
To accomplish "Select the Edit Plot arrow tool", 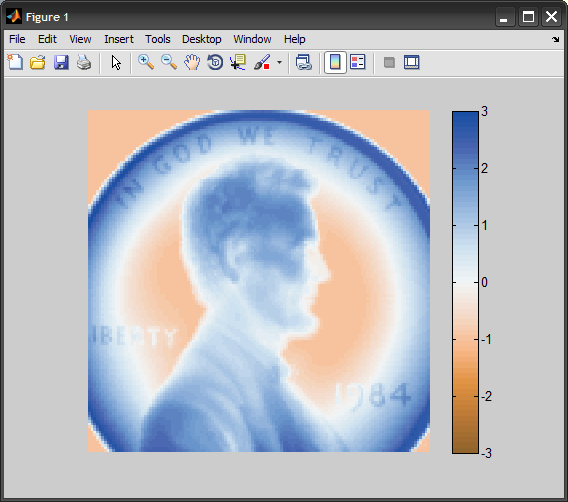I will [116, 63].
